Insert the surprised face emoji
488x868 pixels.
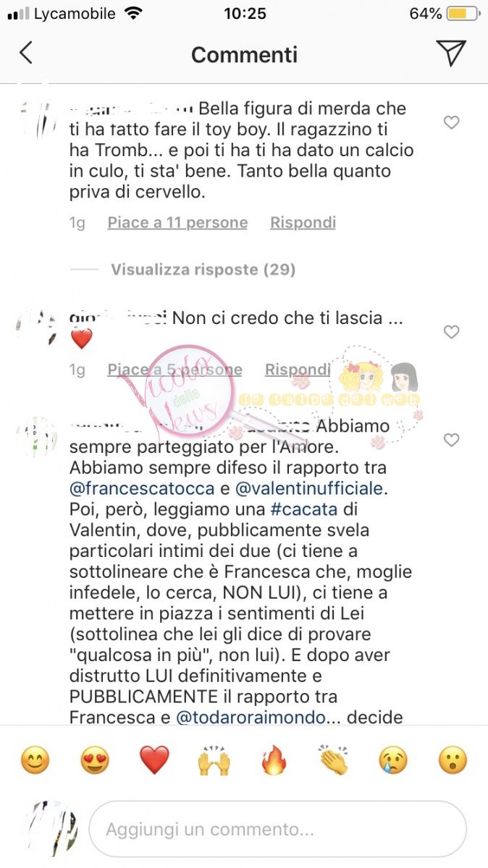(x=453, y=761)
